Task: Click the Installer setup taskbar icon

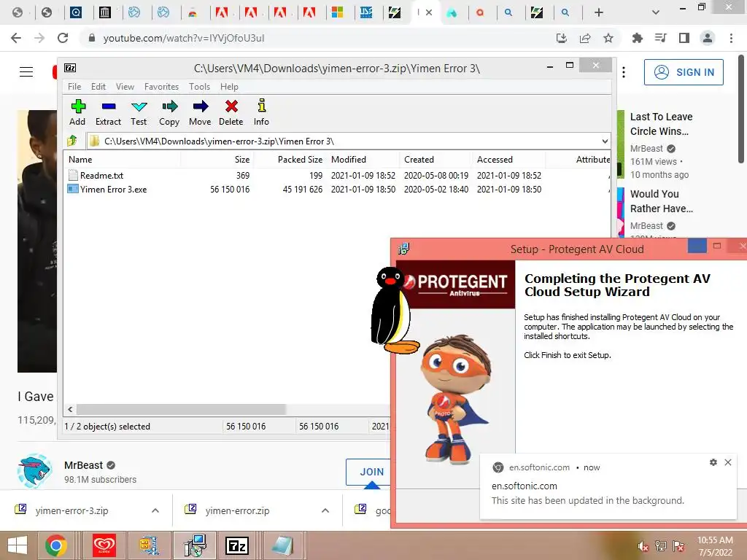Action: point(195,545)
